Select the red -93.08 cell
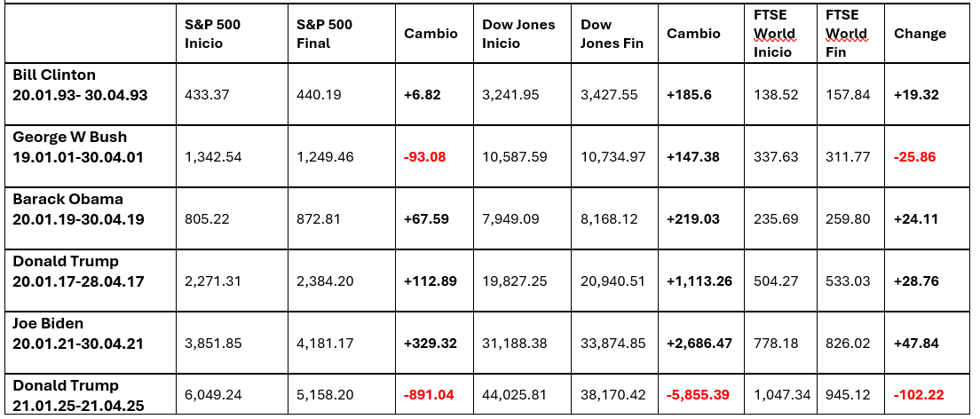The width and height of the screenshot is (980, 419). point(424,157)
